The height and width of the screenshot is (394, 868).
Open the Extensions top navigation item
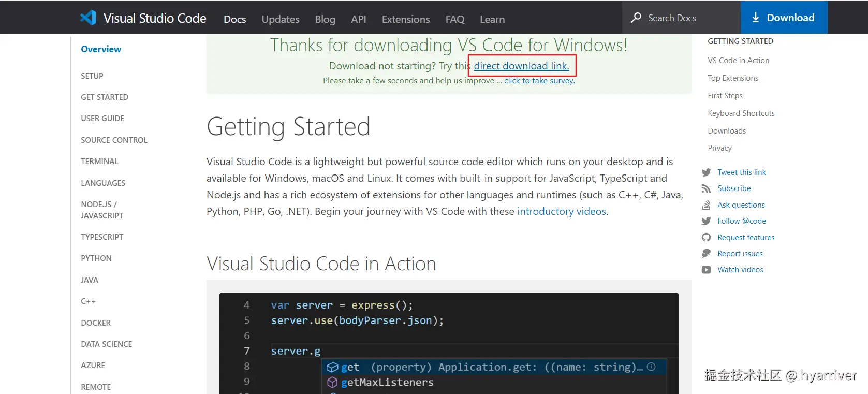(x=406, y=19)
